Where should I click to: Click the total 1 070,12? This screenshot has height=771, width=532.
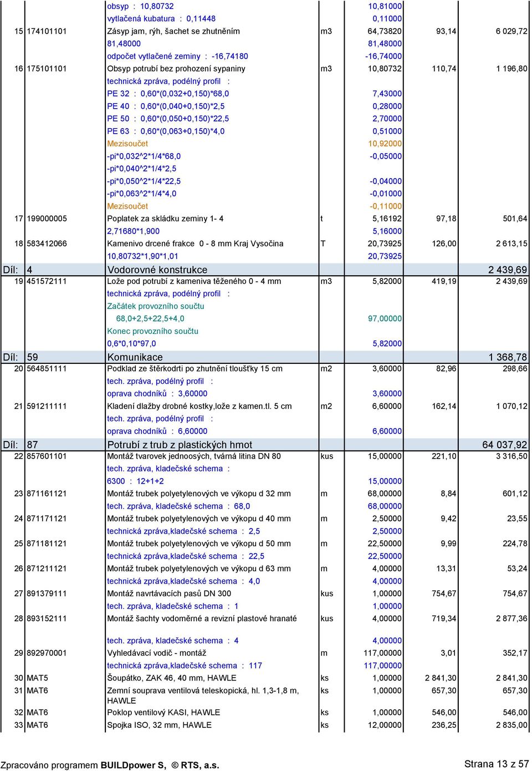click(511, 406)
